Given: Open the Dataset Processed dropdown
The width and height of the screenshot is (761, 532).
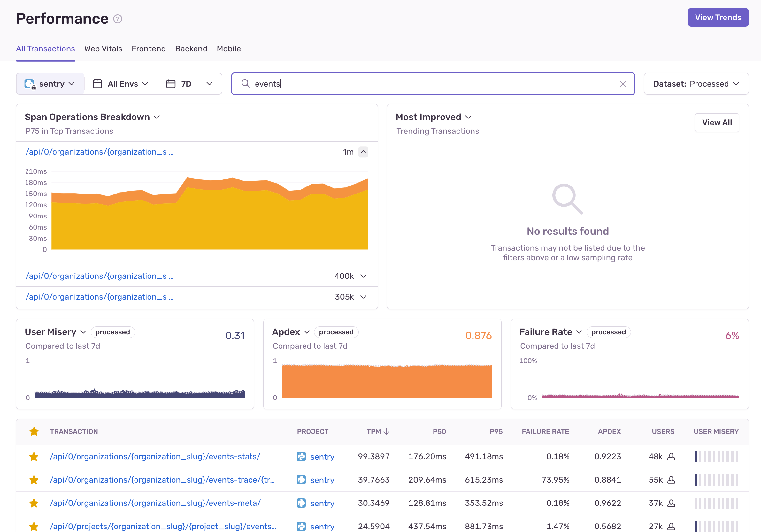Looking at the screenshot, I should click(696, 84).
